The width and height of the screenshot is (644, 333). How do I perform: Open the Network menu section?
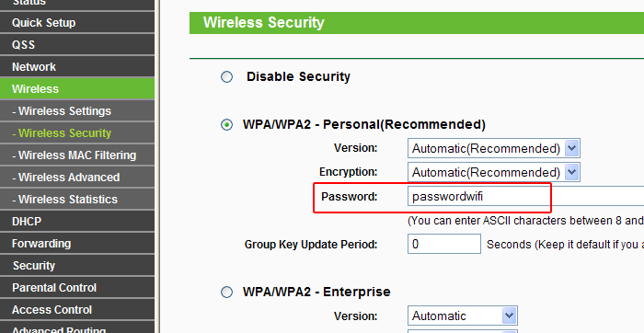click(77, 67)
